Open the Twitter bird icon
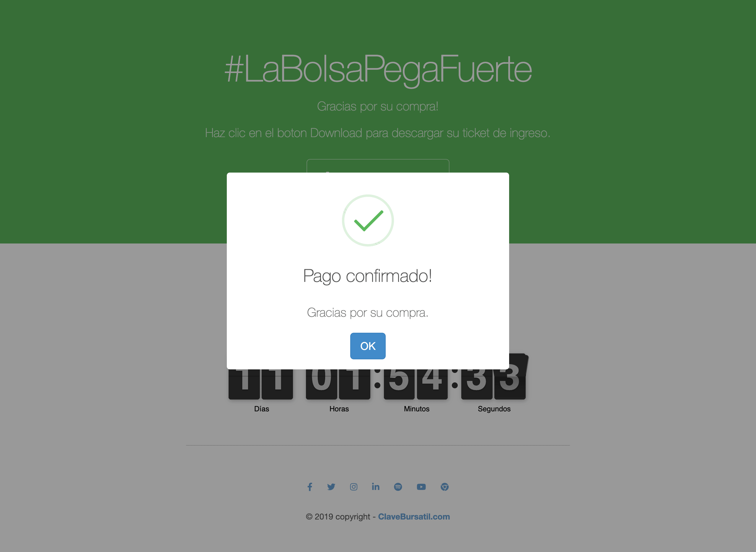The height and width of the screenshot is (552, 756). [331, 487]
